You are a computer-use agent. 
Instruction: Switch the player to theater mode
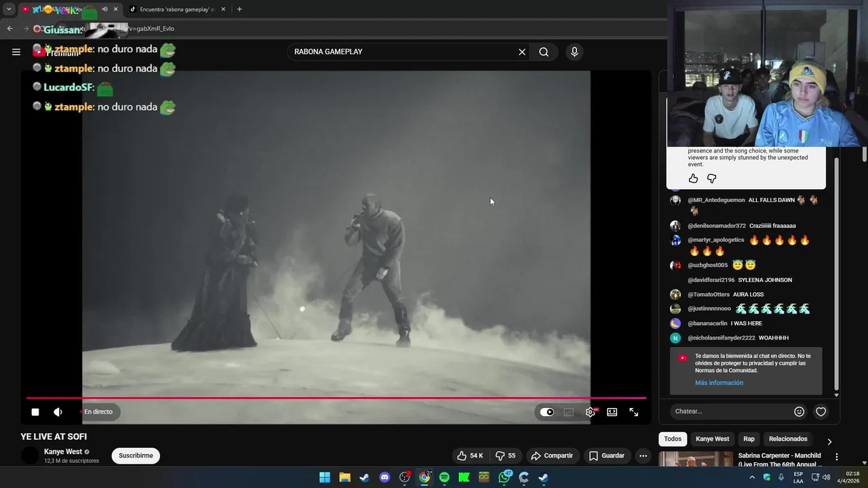click(612, 412)
